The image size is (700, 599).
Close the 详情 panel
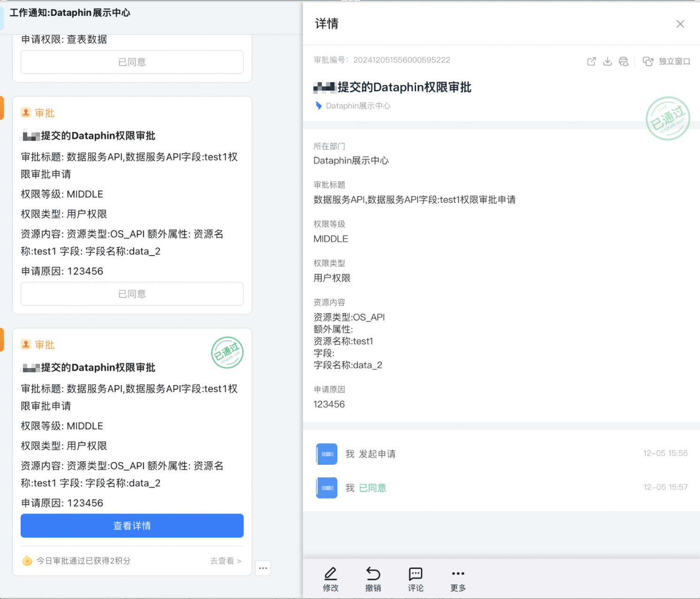click(680, 24)
